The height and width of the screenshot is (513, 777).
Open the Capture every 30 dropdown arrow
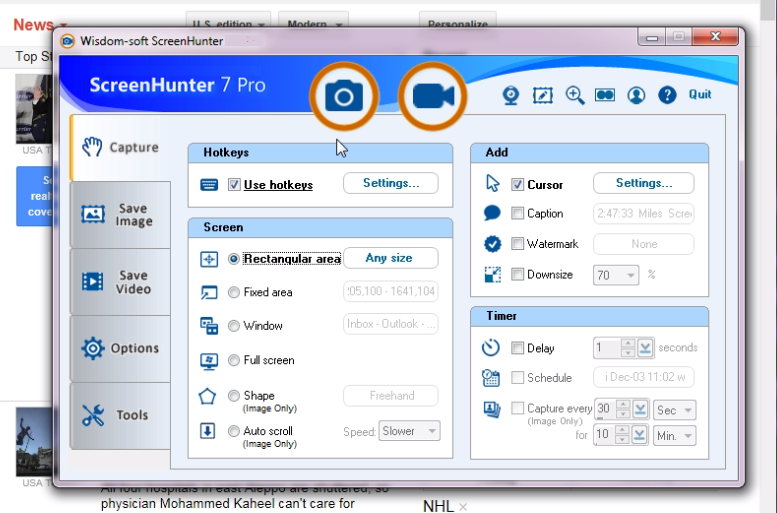[x=640, y=409]
